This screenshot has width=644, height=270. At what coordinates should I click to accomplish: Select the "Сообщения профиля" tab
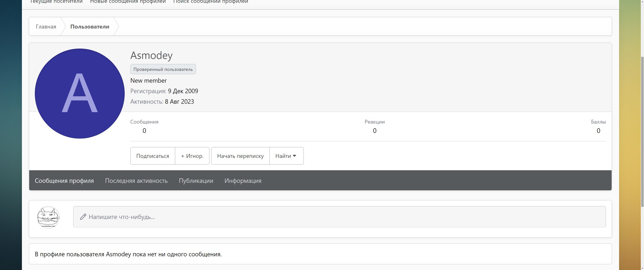click(64, 181)
